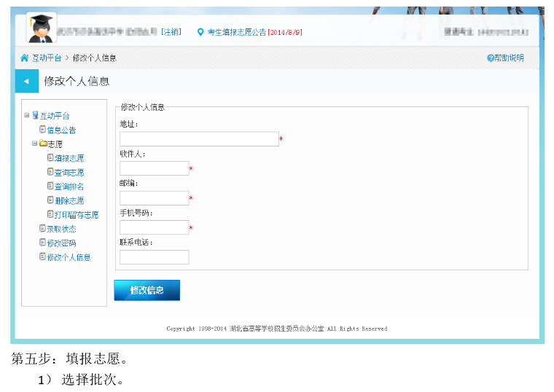Open 考生填报志愿公告 announcement link
554x392 pixels.
point(236,33)
